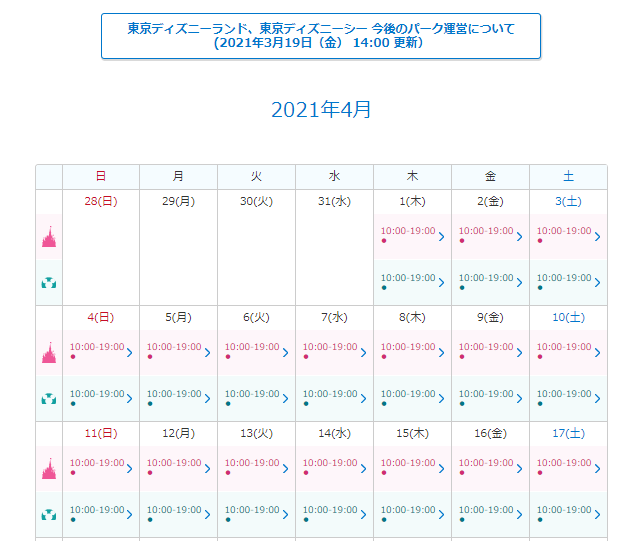
Task: Select DisneySea 10:00-19:00 on 4(日)
Action: tap(97, 394)
